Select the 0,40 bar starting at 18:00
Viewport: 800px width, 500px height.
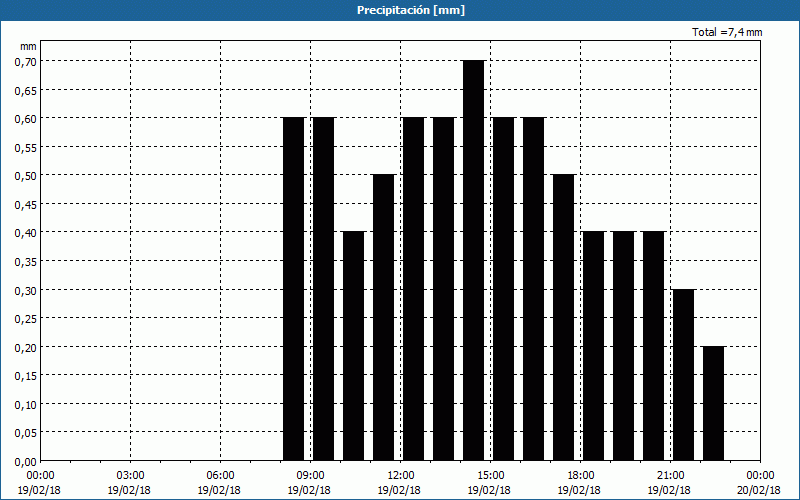click(x=593, y=346)
